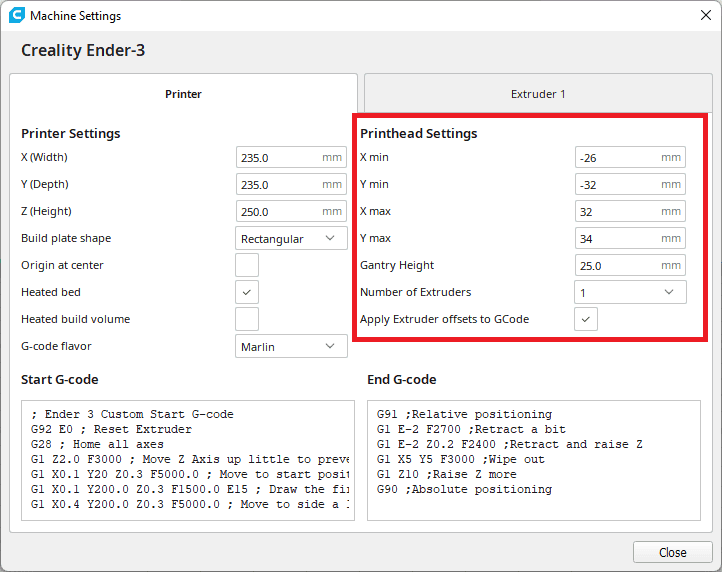Edit the X min printhead field

coord(630,158)
